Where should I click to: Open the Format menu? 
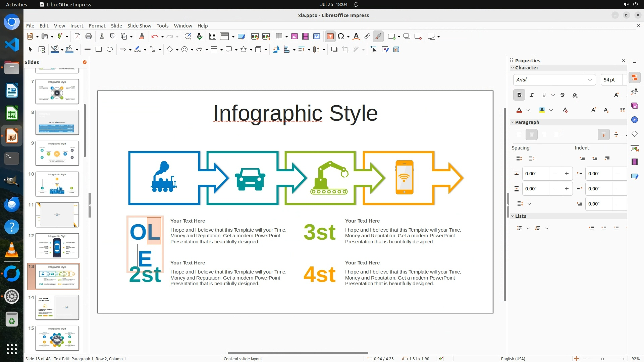pos(97,26)
